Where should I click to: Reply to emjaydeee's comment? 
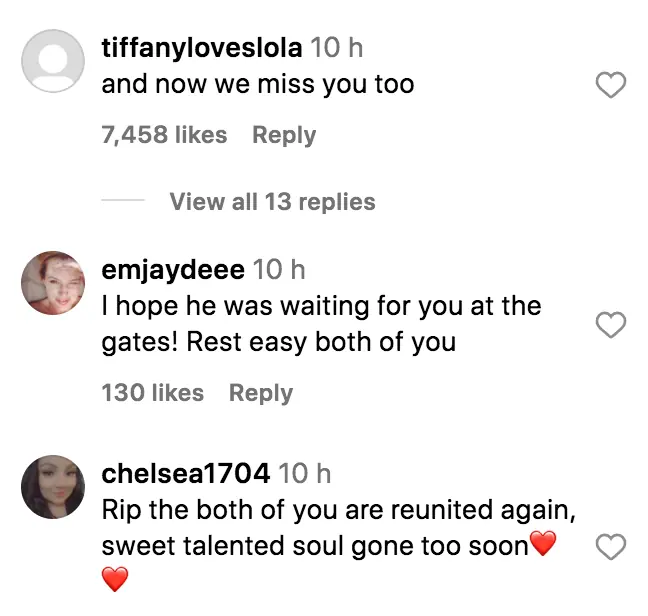261,393
